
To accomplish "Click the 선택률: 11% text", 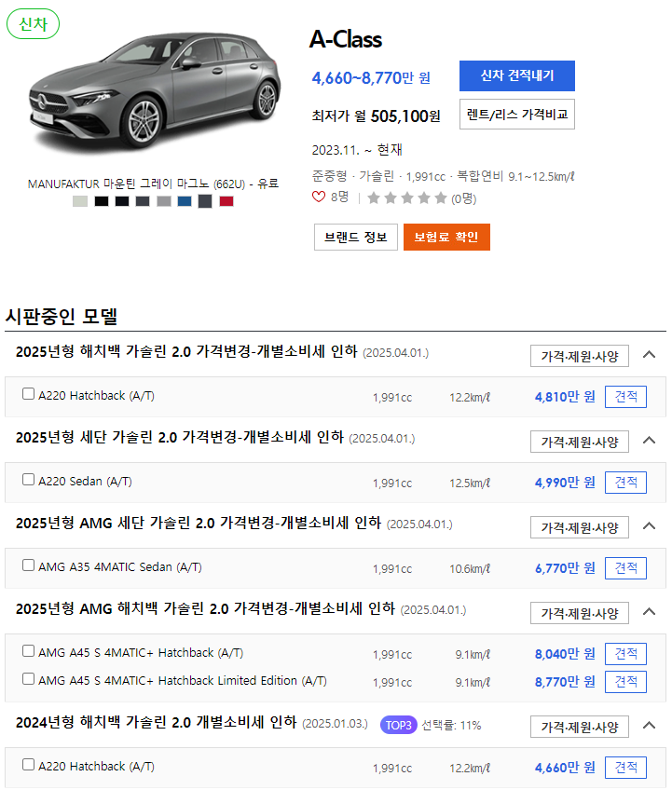I will tap(451, 726).
